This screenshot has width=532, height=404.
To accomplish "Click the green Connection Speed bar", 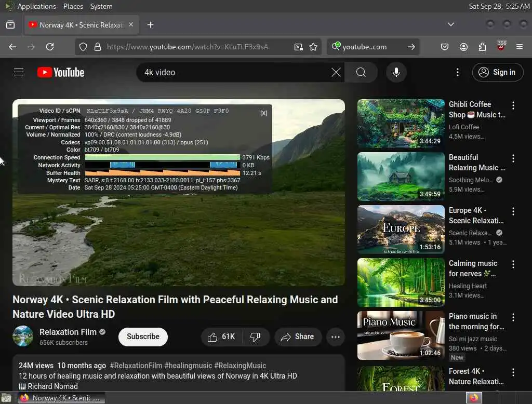I will [x=162, y=157].
